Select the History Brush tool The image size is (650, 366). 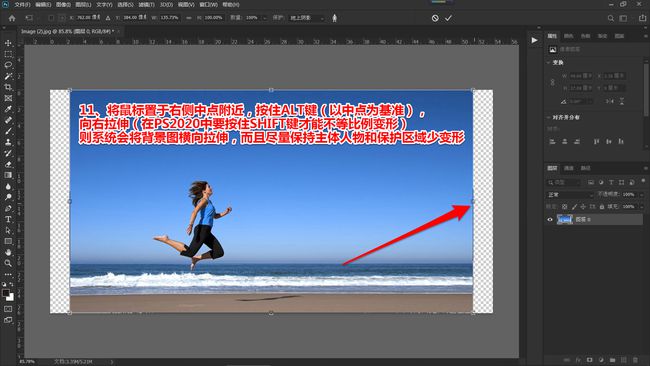(x=8, y=153)
